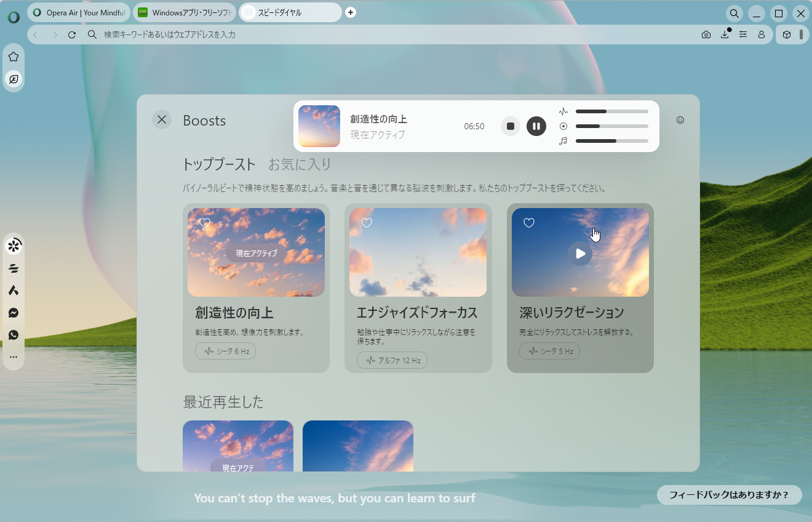Click the quote "You can't stop the waves"
This screenshot has height=522, width=812.
335,498
